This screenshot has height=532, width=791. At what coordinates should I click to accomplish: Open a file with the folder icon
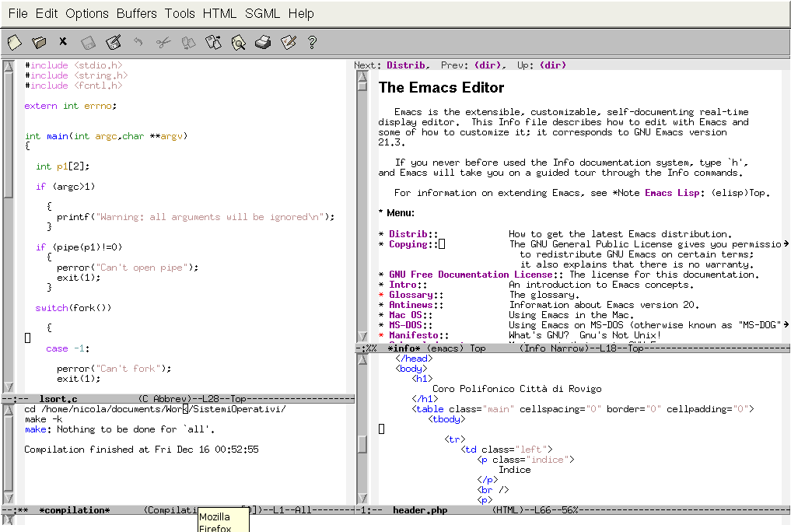point(39,42)
